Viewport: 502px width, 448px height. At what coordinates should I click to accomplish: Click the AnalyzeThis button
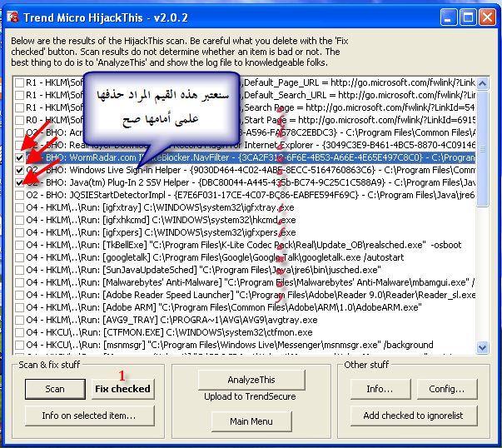(x=251, y=380)
